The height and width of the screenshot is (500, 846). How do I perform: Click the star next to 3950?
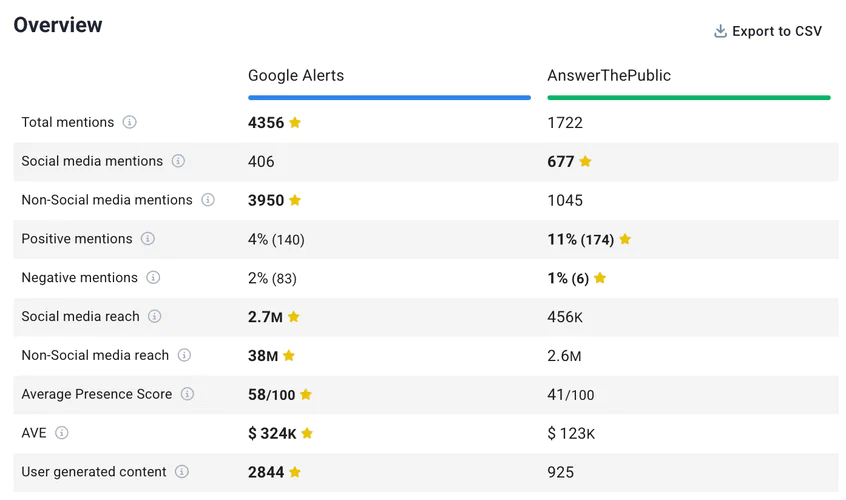coord(295,200)
